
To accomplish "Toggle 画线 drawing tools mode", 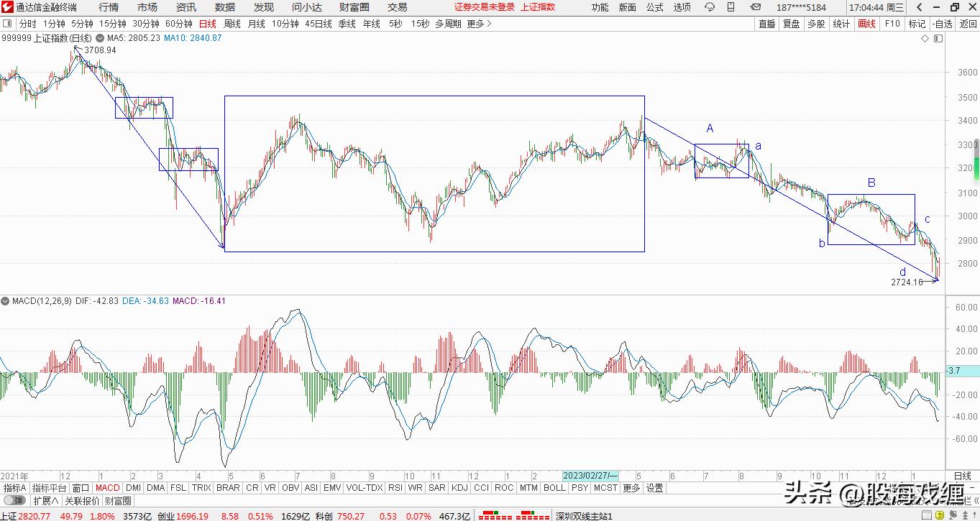I will [867, 24].
